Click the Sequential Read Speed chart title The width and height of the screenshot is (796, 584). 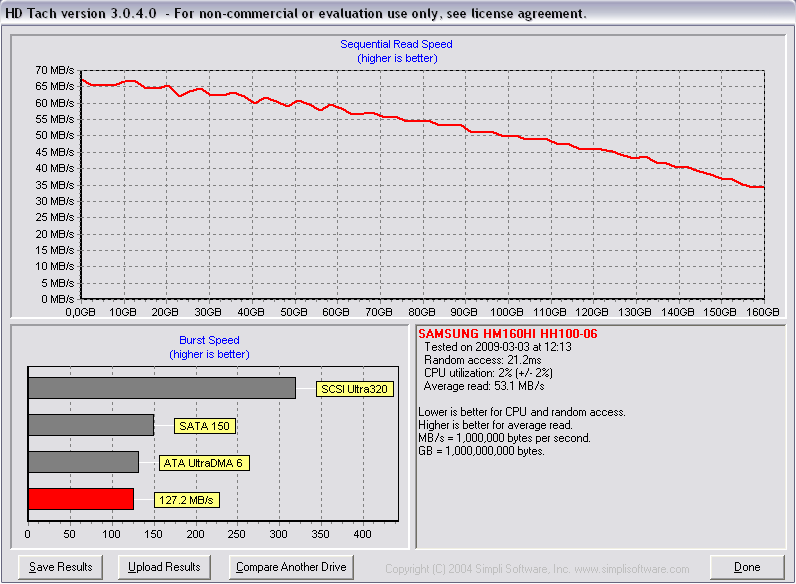396,45
